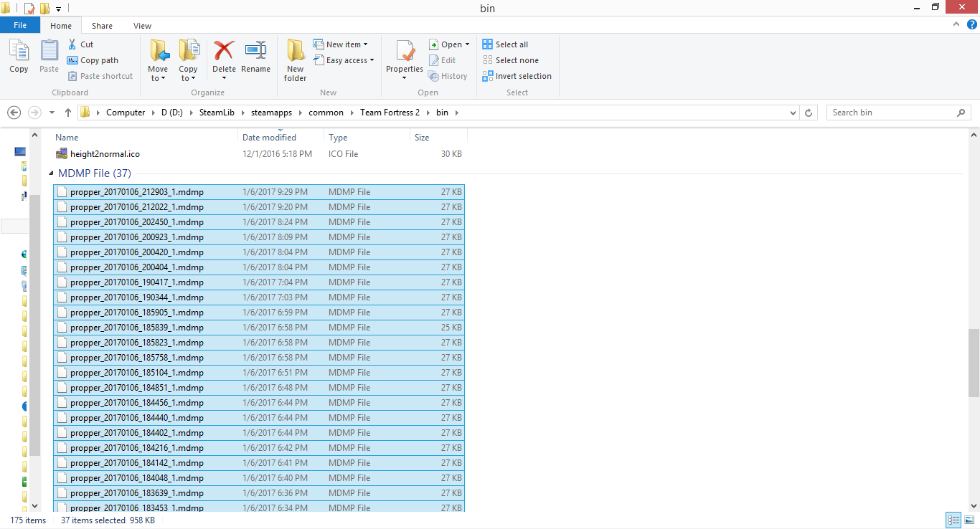Screen dimensions: 980x529
Task: Collapse the MDMP File group
Action: coord(51,173)
